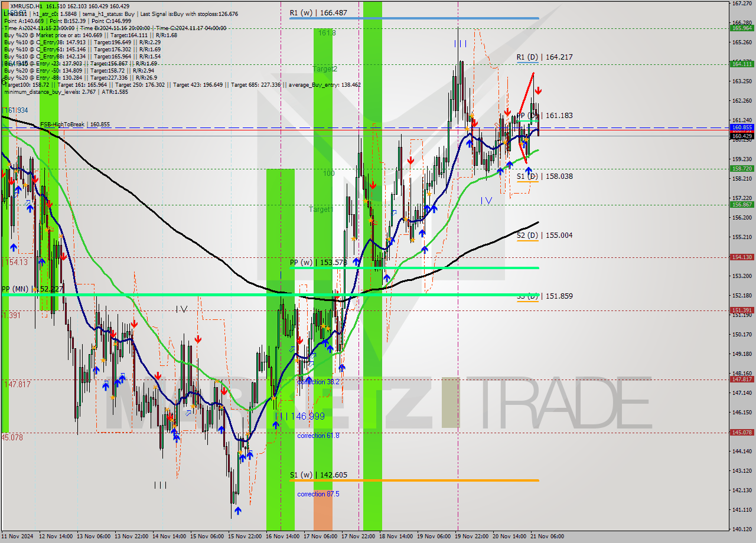Click the S3 (D) | 151.859 label
The image size is (756, 543).
pyautogui.click(x=545, y=296)
